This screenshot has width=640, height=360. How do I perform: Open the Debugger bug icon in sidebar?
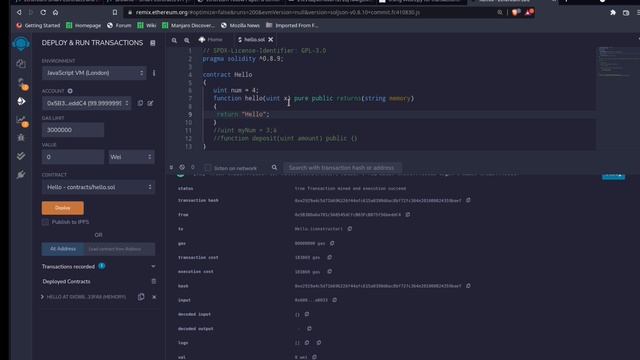pos(21,138)
